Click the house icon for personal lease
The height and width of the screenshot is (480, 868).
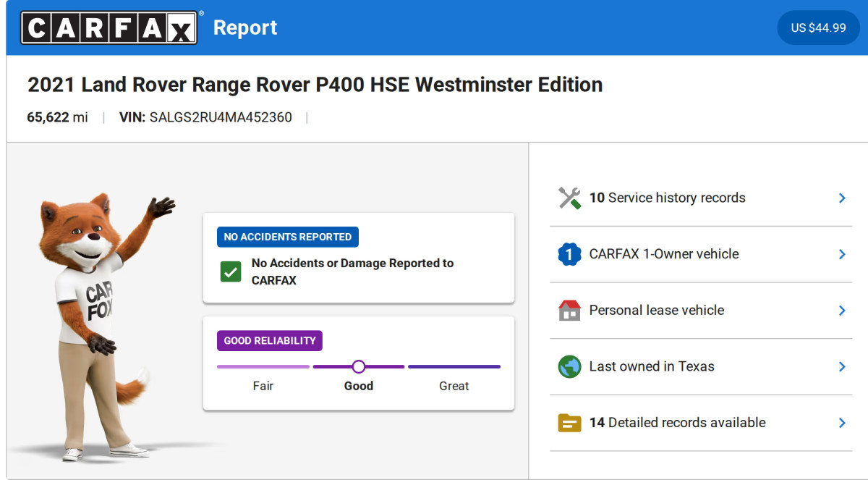[569, 311]
